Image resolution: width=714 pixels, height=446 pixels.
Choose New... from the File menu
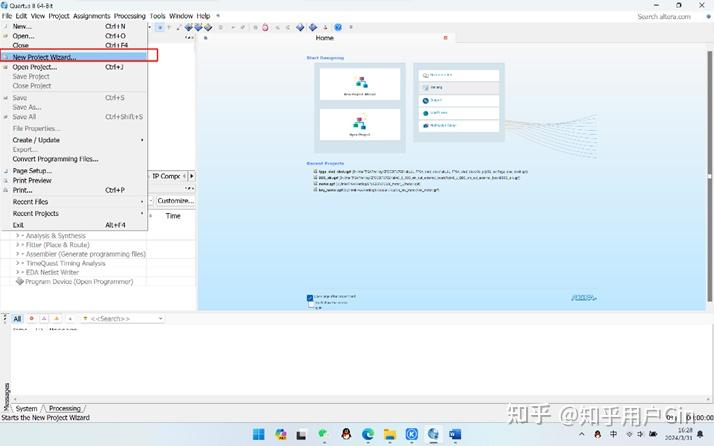74,26
